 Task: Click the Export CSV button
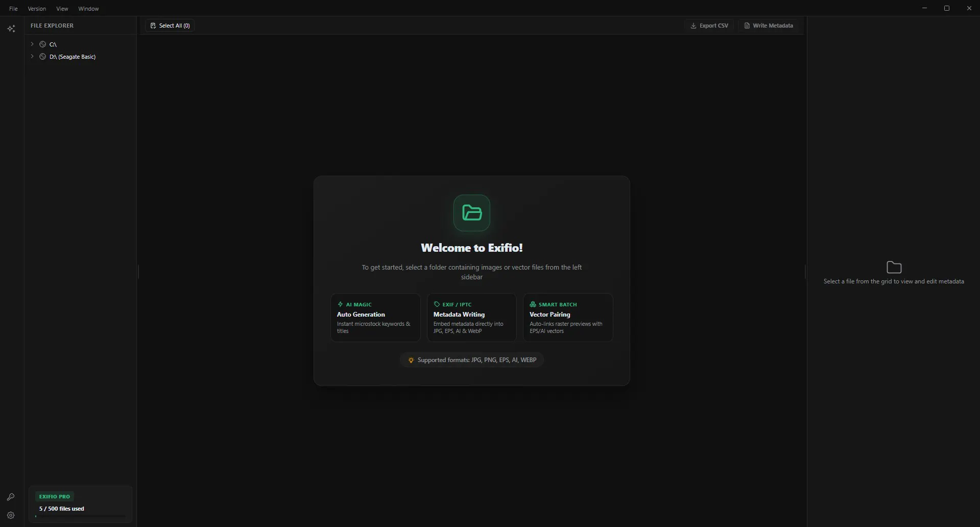(709, 26)
